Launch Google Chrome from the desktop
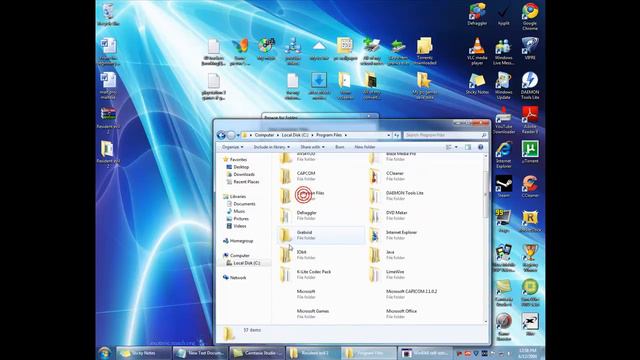 [530, 16]
